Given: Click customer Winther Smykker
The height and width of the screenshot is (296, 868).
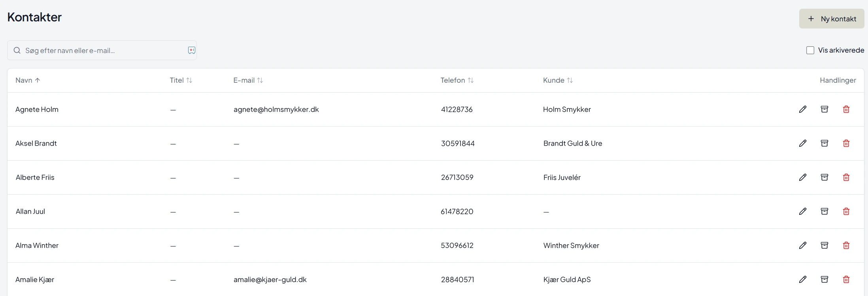Looking at the screenshot, I should pos(571,245).
